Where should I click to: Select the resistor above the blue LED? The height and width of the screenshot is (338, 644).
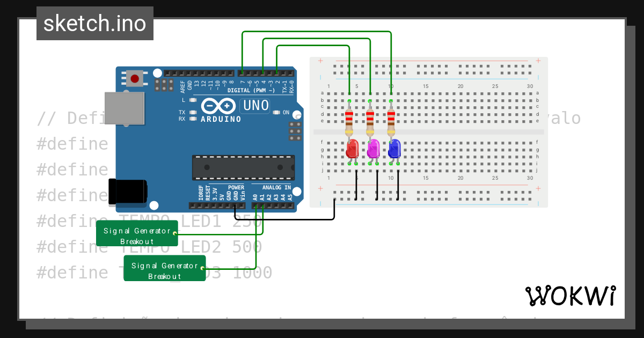point(391,121)
